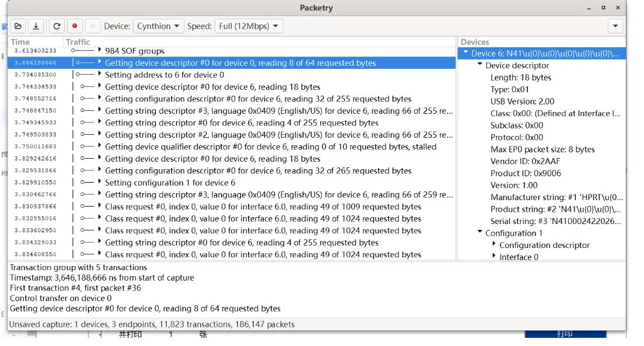Select 'Version: 1.00' entry
The height and width of the screenshot is (346, 644).
click(513, 185)
